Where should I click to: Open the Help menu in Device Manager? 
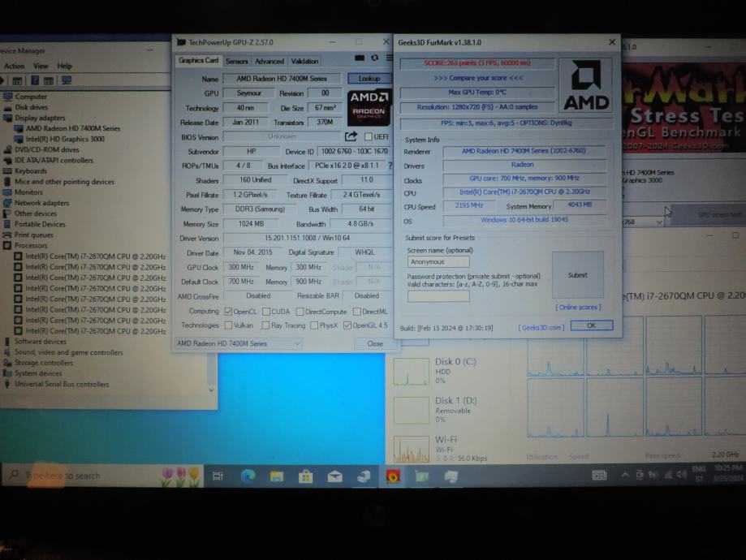(x=65, y=66)
